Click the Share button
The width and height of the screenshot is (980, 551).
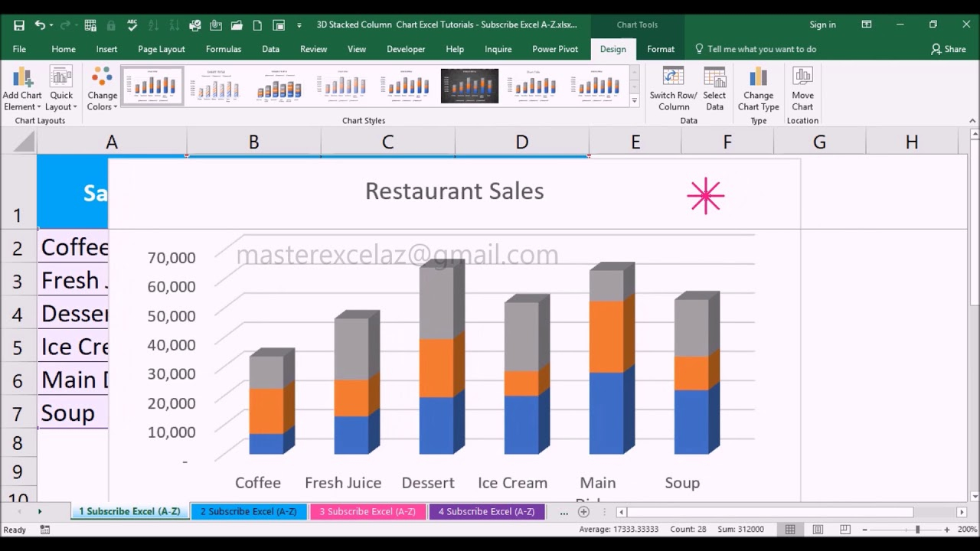pyautogui.click(x=948, y=49)
